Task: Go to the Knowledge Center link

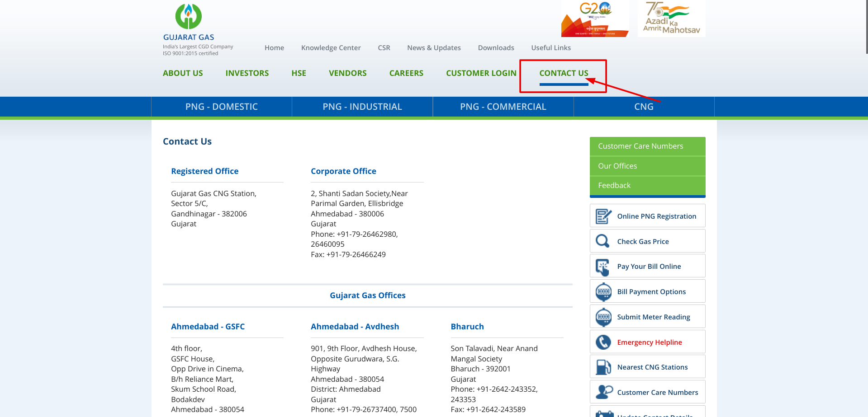Action: click(331, 48)
